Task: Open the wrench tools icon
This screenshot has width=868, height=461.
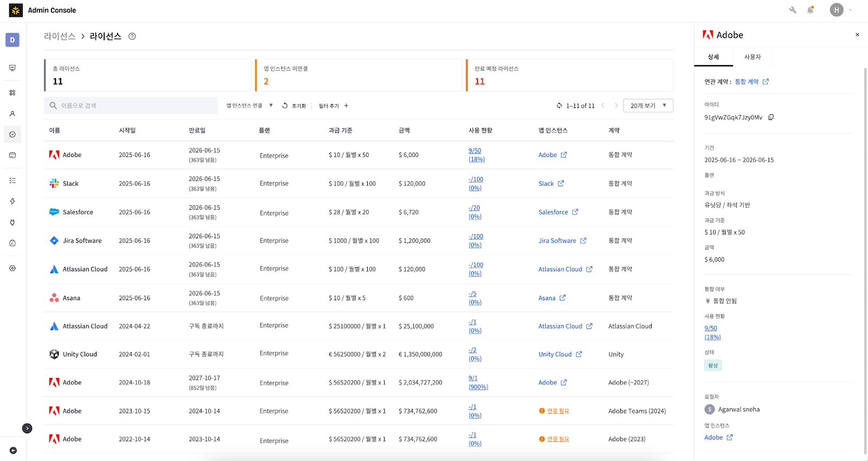Action: click(793, 10)
